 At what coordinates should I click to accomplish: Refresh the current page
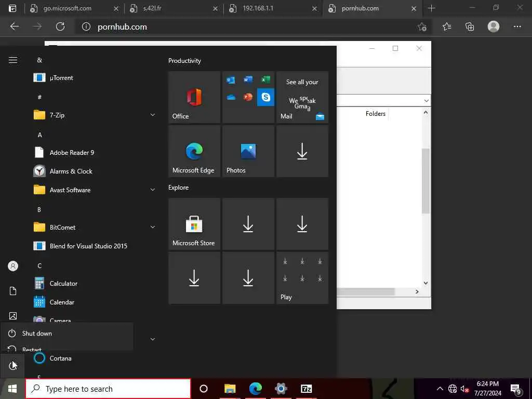(x=60, y=26)
